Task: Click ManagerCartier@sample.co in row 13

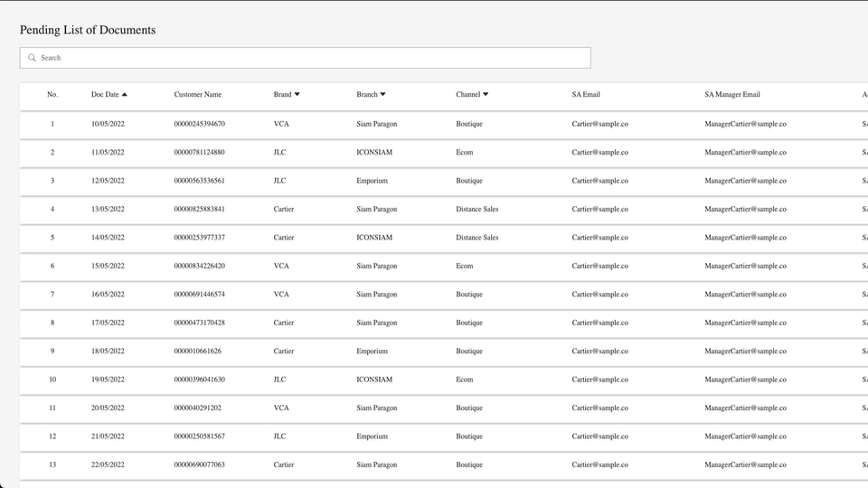Action: click(745, 465)
